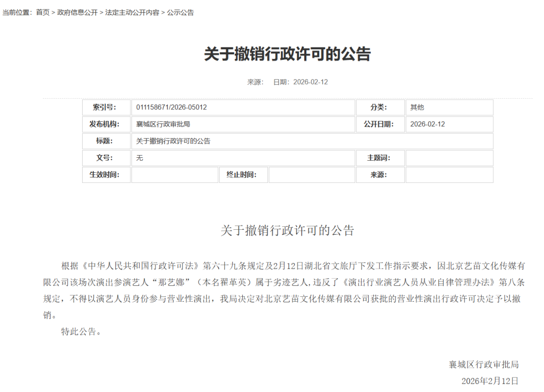
Task: Open the 公示公告 breadcrumb link
Action: [180, 13]
